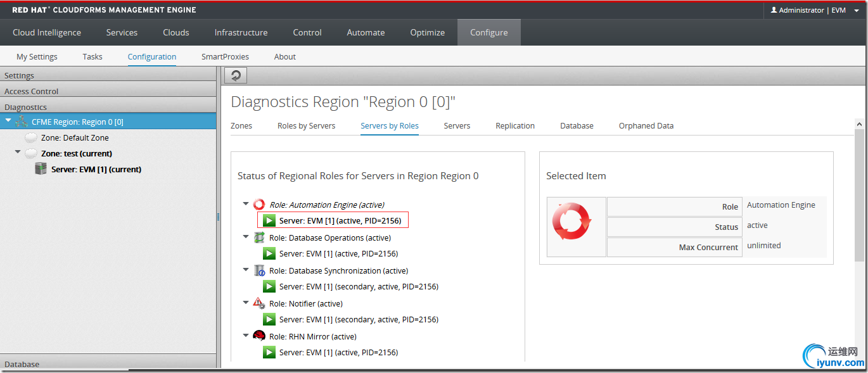Click the green play icon under Automation Engine

269,220
